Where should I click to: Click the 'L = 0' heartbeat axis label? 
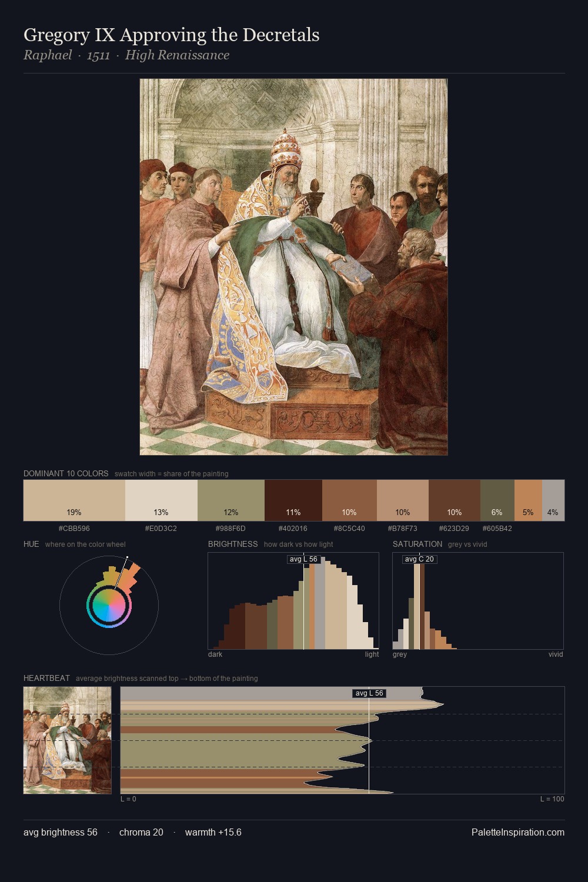(128, 799)
